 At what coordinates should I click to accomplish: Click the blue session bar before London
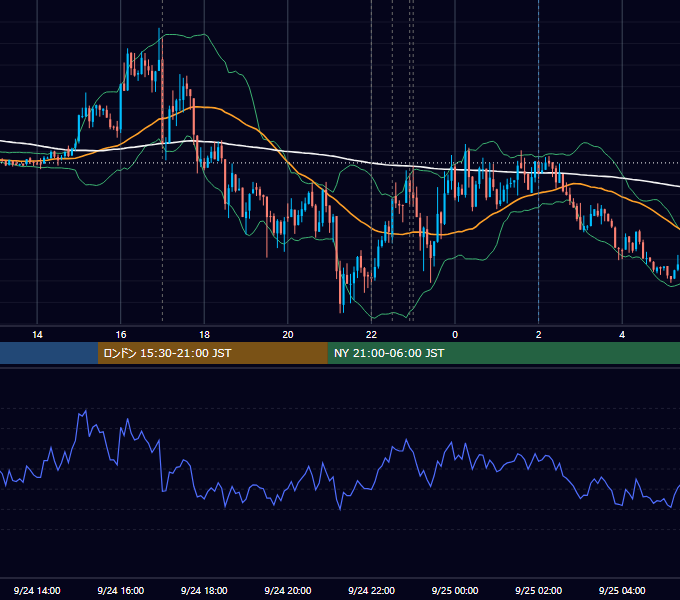(49, 353)
